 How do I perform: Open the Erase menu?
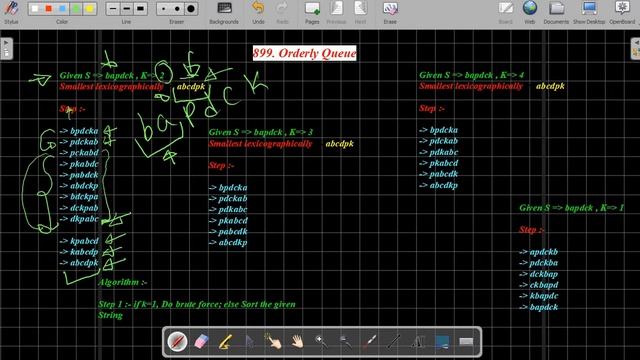(390, 12)
